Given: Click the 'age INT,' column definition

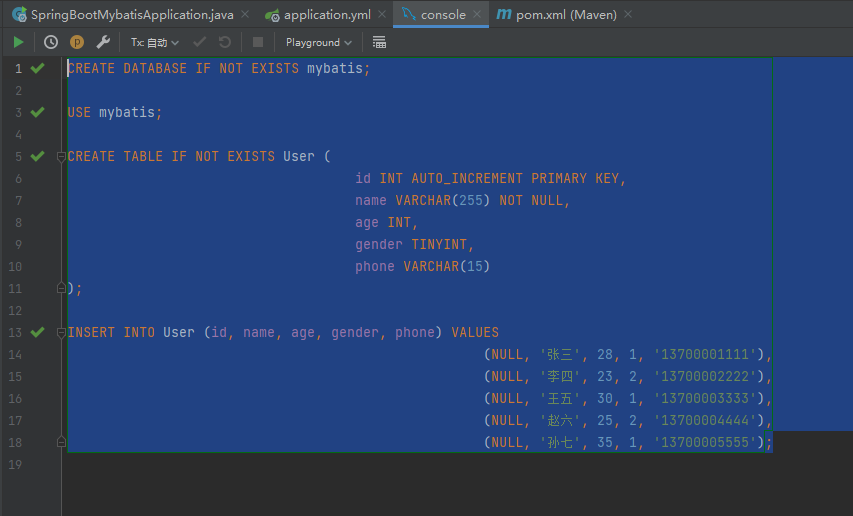Looking at the screenshot, I should tap(386, 222).
